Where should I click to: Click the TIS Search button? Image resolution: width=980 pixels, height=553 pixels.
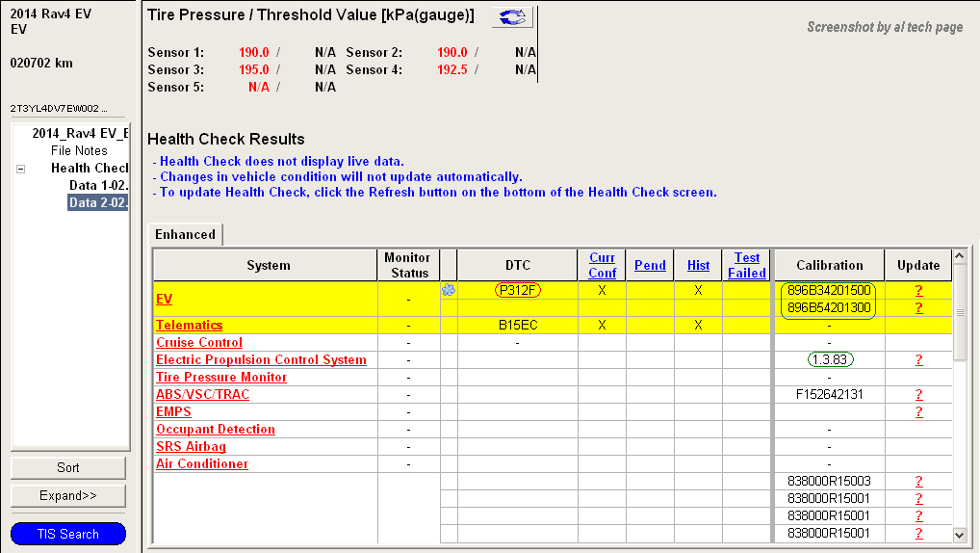coord(68,534)
